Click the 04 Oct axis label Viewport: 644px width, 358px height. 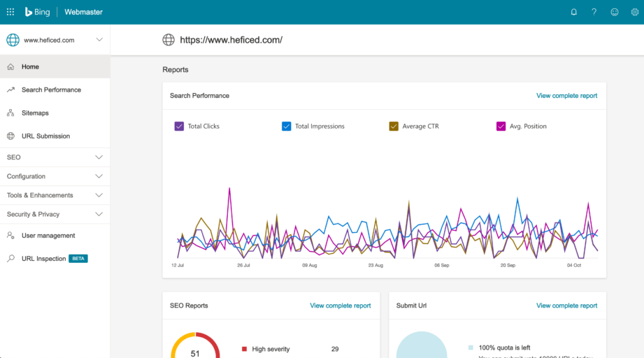point(574,265)
